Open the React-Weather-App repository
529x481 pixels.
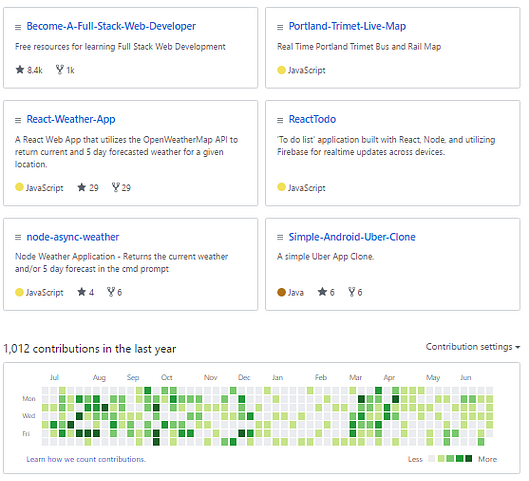71,119
